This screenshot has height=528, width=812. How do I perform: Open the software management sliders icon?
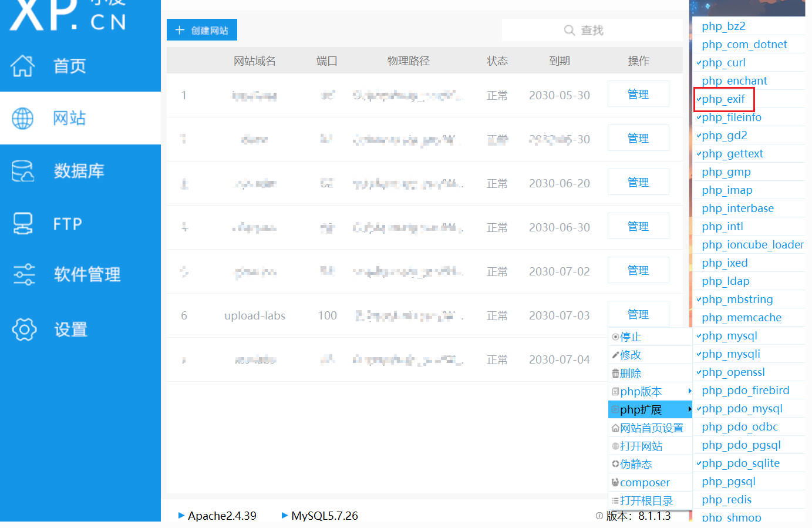[24, 274]
